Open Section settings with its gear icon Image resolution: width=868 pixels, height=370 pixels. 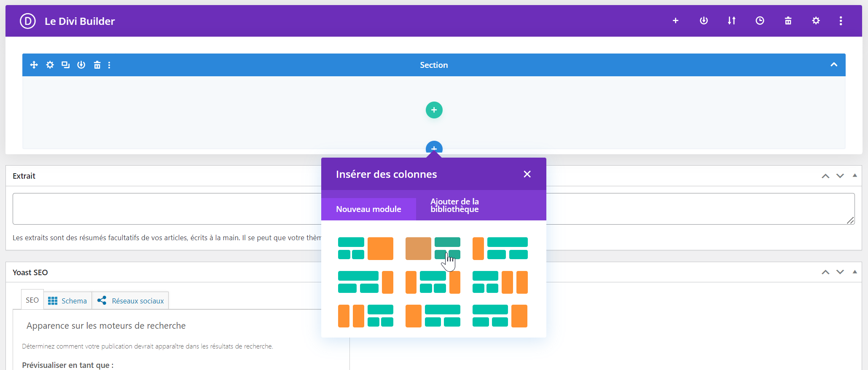point(50,65)
